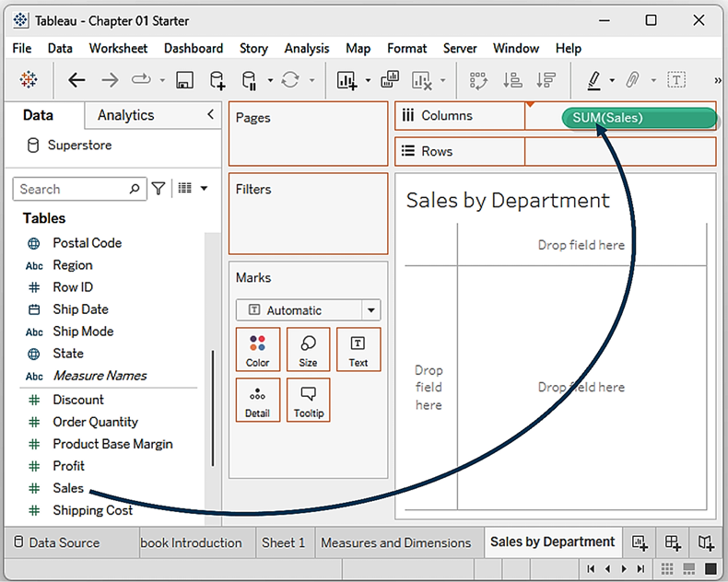Viewport: 728px width, 582px height.
Task: Open Text on the Marks card
Action: (358, 350)
